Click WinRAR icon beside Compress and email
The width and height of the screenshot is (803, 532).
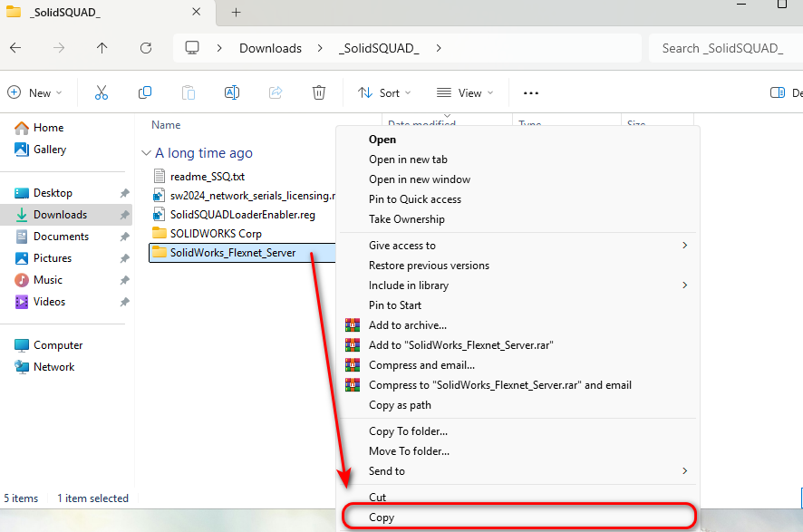(353, 365)
